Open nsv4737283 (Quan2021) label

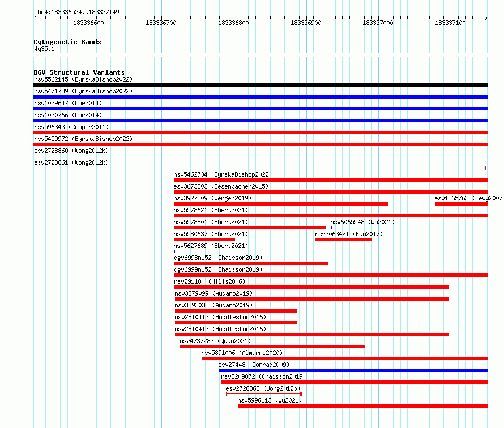(x=215, y=341)
